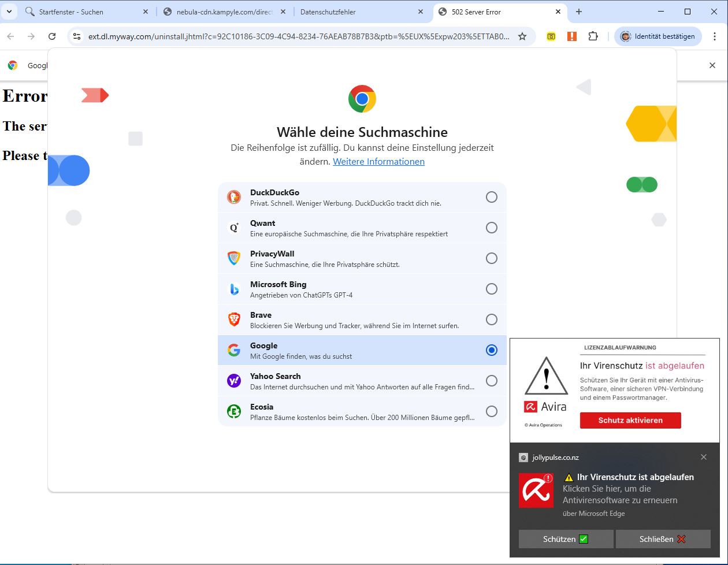Switch to the nebula-cdn.kampyle.com tab
The width and height of the screenshot is (728, 565).
coord(225,12)
